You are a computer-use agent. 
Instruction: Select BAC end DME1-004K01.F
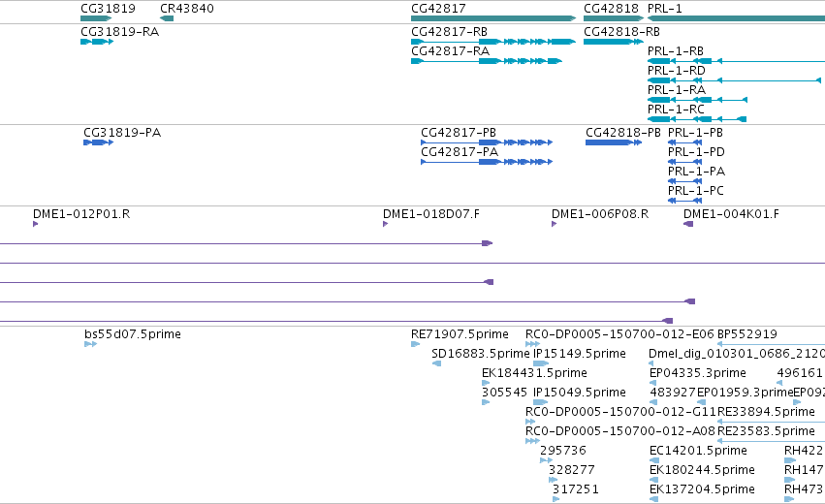coord(688,224)
